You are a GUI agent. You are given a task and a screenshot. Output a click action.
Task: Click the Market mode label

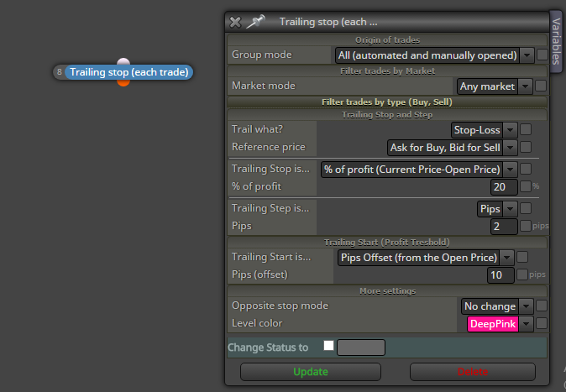click(x=264, y=86)
